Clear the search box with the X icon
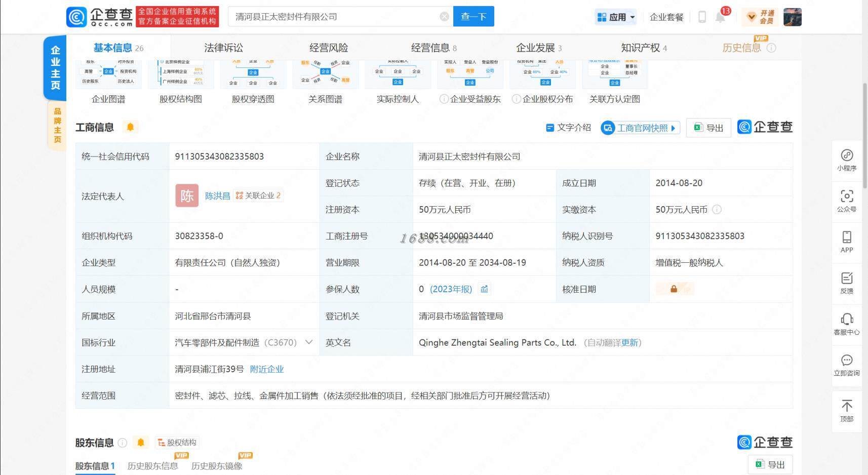Screen dimensions: 868x475 click(444, 17)
